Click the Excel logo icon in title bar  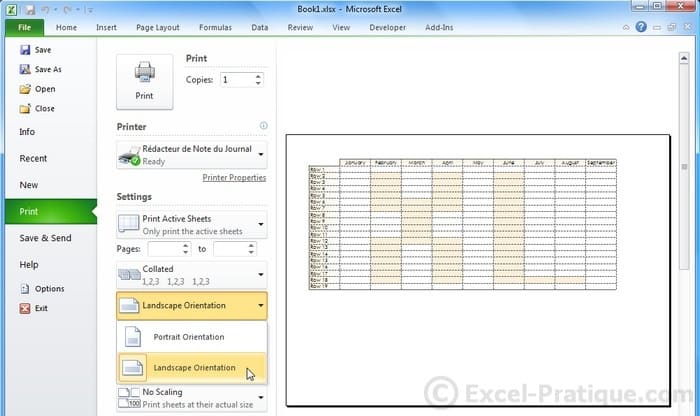click(11, 9)
